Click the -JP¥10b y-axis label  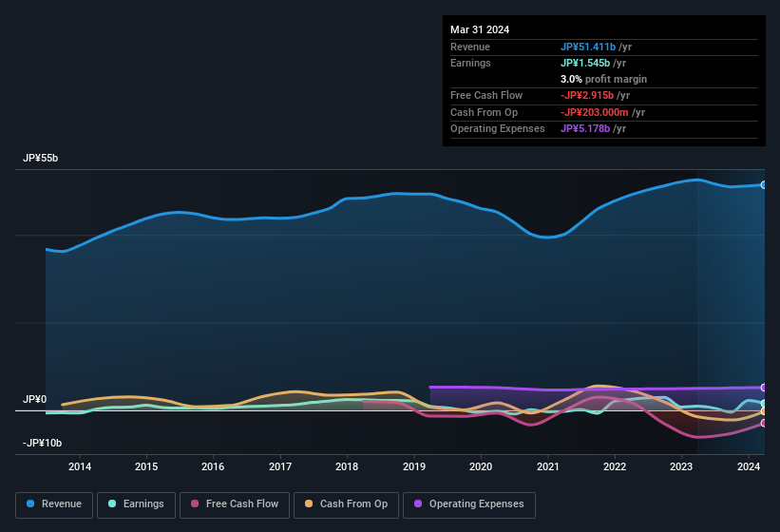[43, 443]
